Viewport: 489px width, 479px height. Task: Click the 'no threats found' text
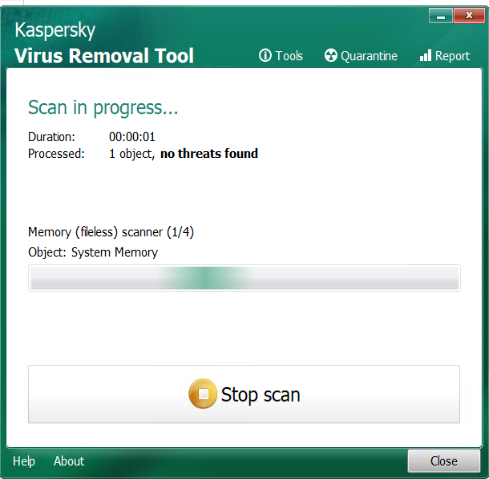[209, 154]
